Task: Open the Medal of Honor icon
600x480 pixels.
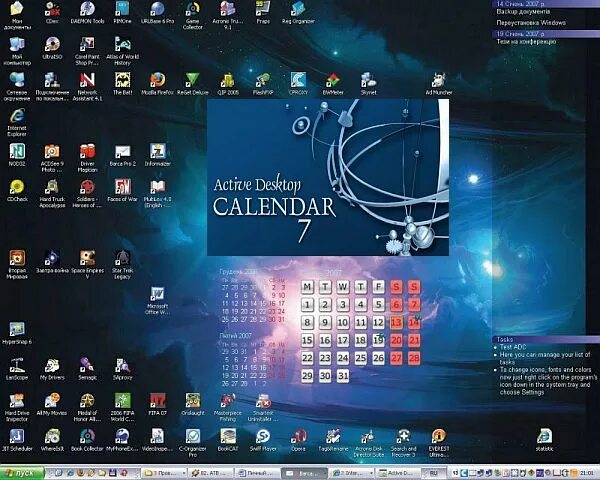Action: [x=87, y=407]
